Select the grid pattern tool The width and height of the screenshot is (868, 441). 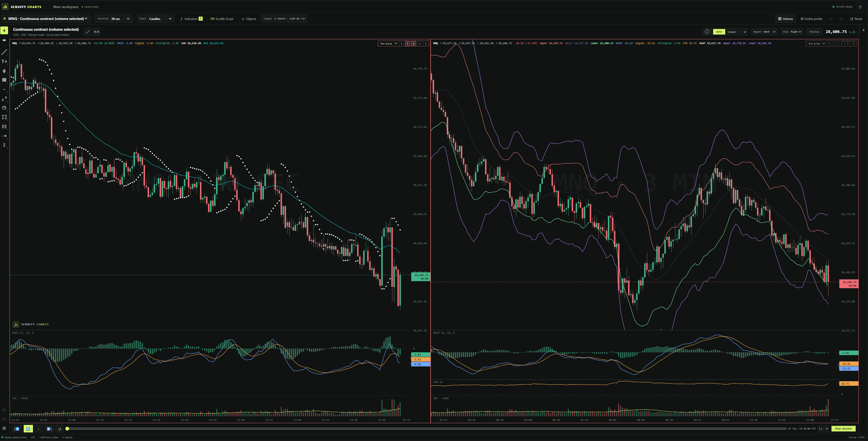pyautogui.click(x=4, y=80)
